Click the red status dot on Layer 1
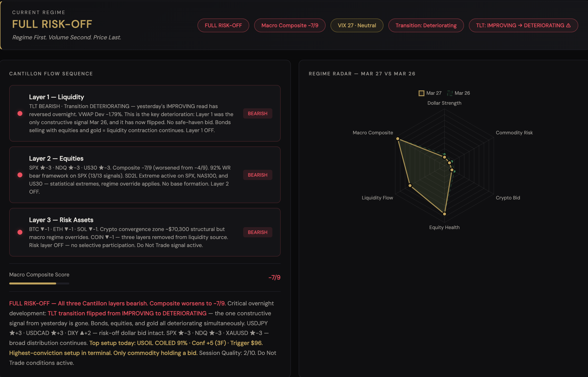Screen dimensions: 588x377 pos(20,113)
